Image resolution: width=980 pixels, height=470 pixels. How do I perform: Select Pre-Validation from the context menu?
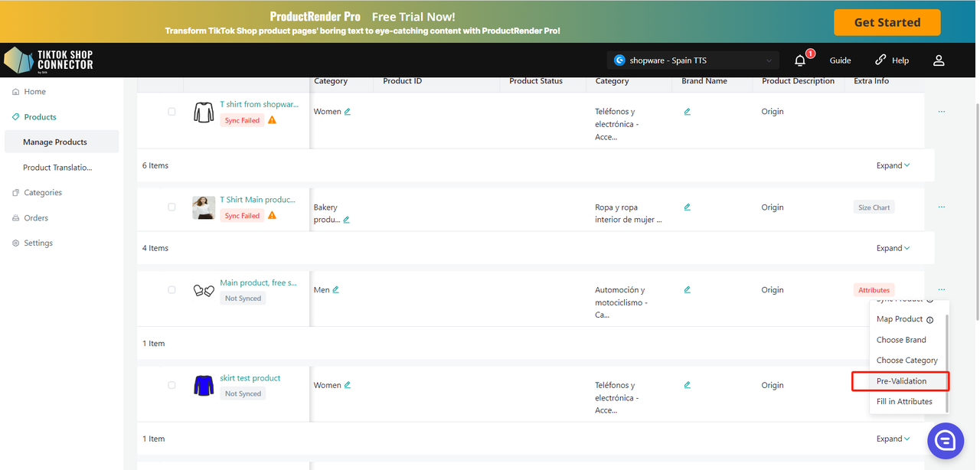[x=901, y=381]
